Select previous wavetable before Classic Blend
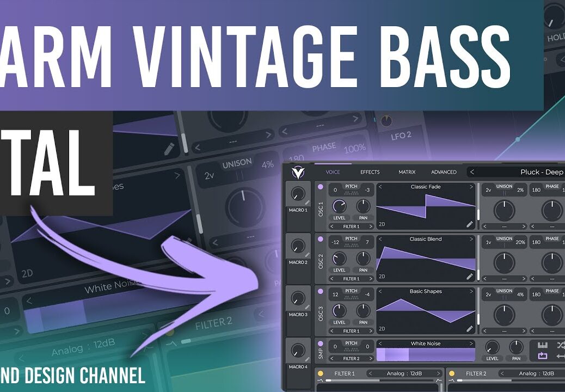This screenshot has width=565, height=392. tap(380, 239)
